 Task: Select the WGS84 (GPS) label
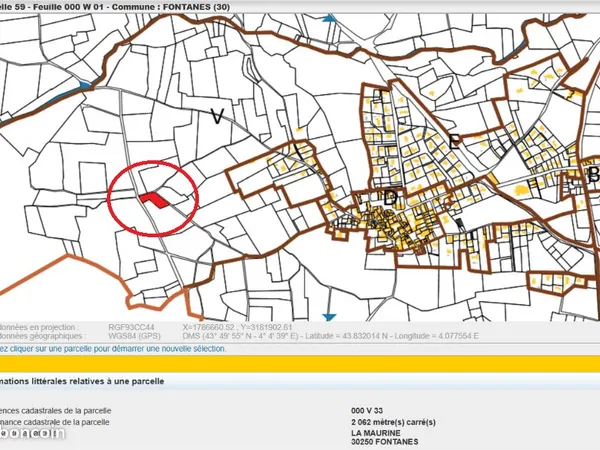click(x=135, y=336)
